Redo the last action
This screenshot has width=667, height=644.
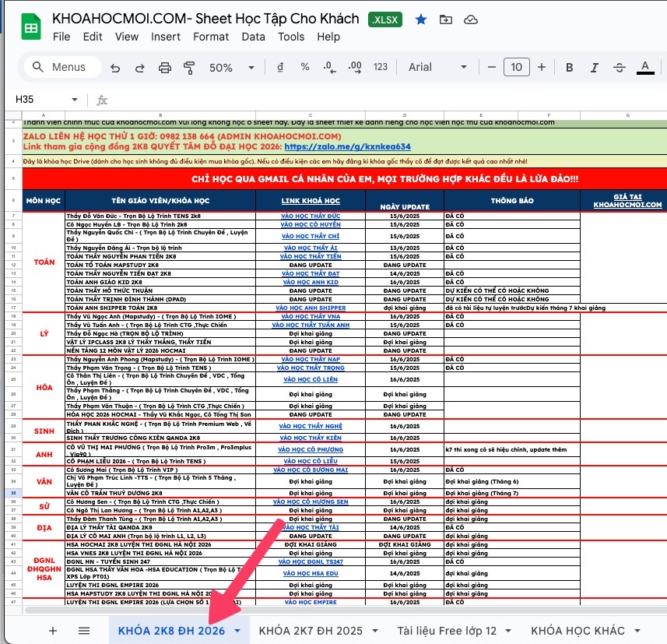(139, 67)
